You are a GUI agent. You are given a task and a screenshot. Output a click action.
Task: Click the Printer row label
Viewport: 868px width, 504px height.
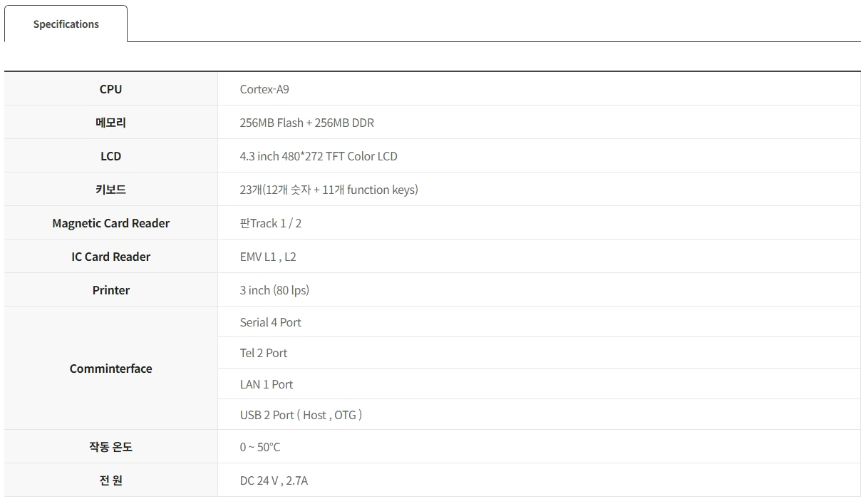[x=110, y=290]
